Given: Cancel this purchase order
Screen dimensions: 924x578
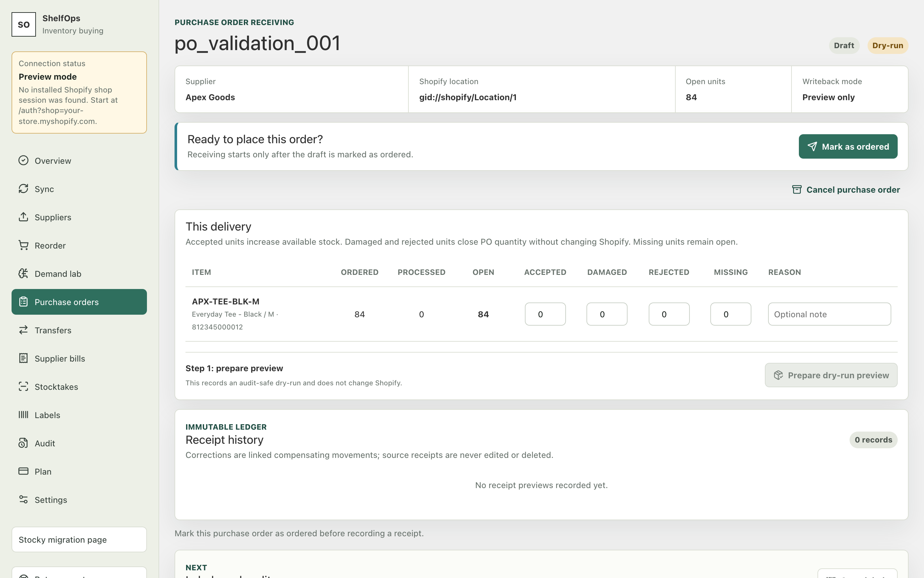Looking at the screenshot, I should [846, 189].
